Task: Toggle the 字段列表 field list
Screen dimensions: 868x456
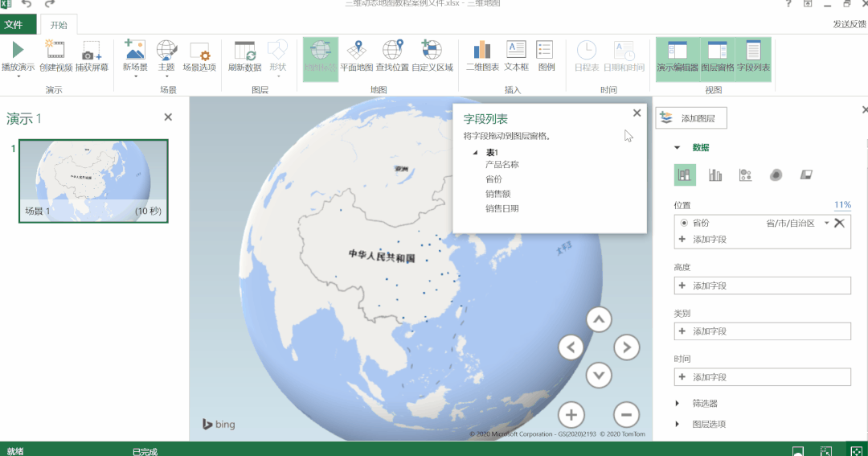Action: pyautogui.click(x=753, y=60)
